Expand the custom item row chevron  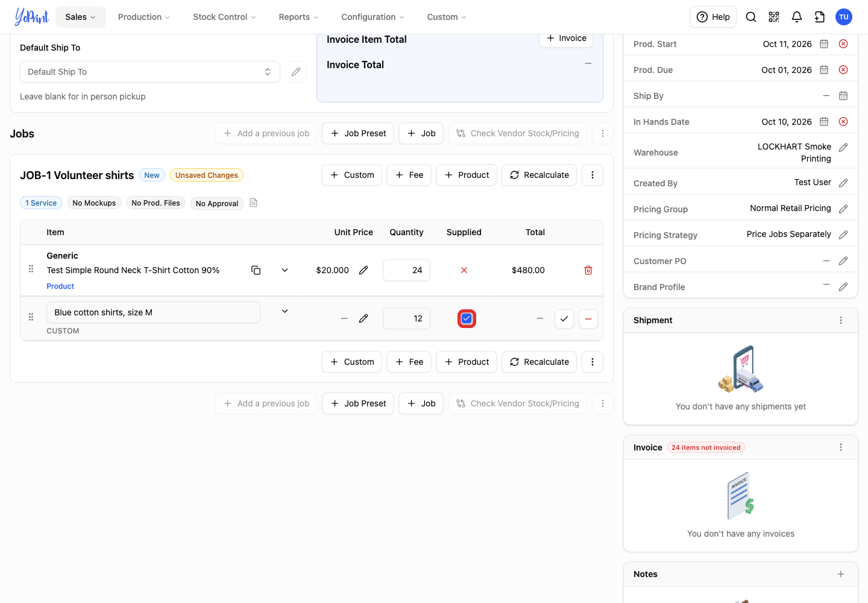point(285,311)
